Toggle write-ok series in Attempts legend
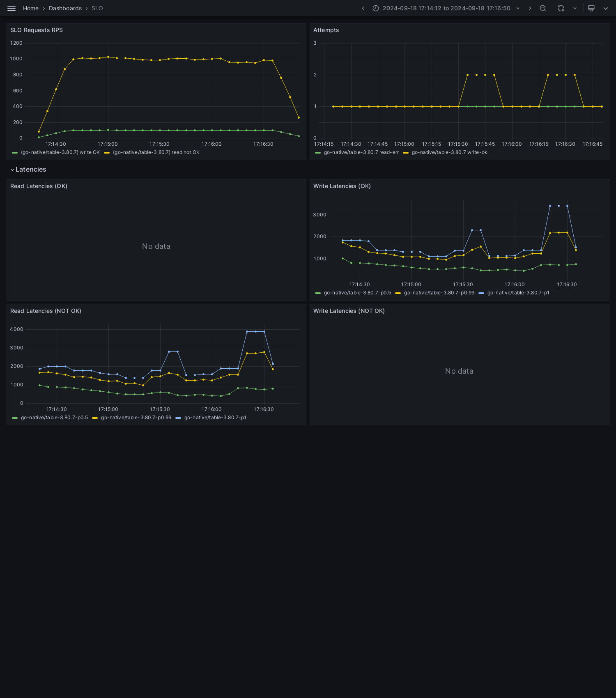616x698 pixels. (x=449, y=152)
